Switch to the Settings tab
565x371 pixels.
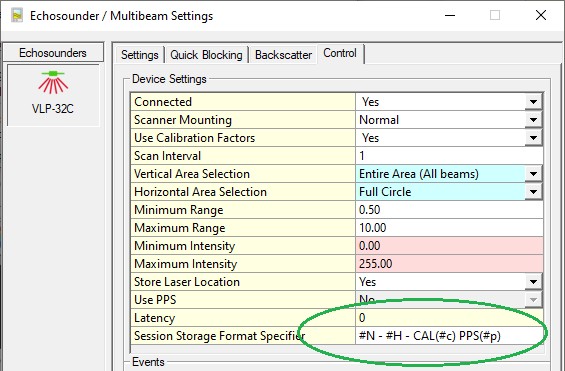point(140,55)
